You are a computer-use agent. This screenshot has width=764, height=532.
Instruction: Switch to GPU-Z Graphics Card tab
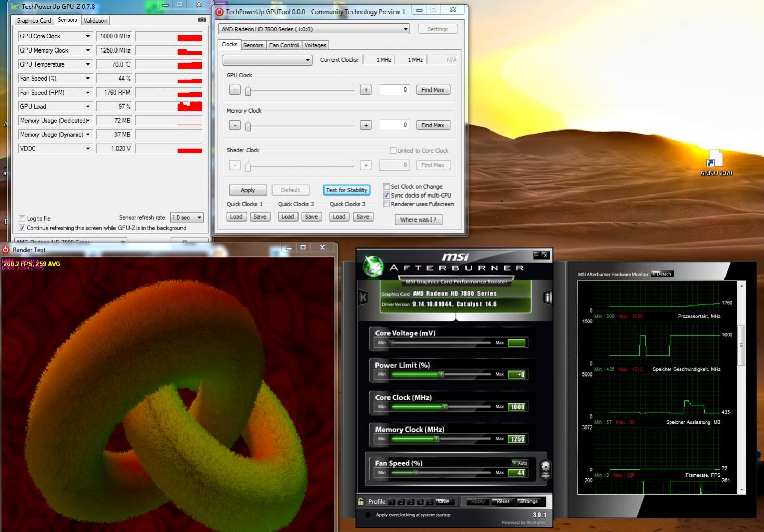[x=34, y=21]
